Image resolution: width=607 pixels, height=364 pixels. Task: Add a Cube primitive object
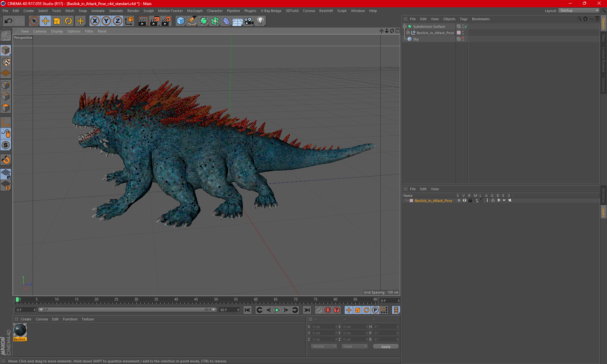pyautogui.click(x=181, y=21)
